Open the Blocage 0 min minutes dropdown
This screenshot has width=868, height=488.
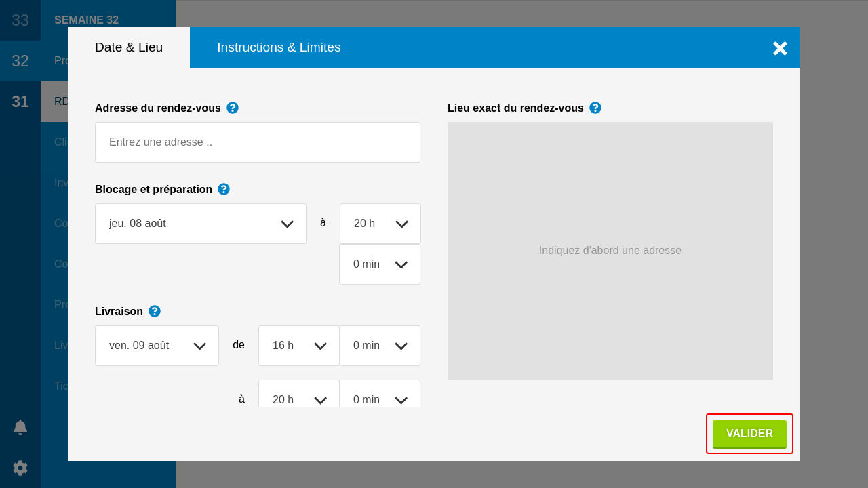click(x=379, y=264)
